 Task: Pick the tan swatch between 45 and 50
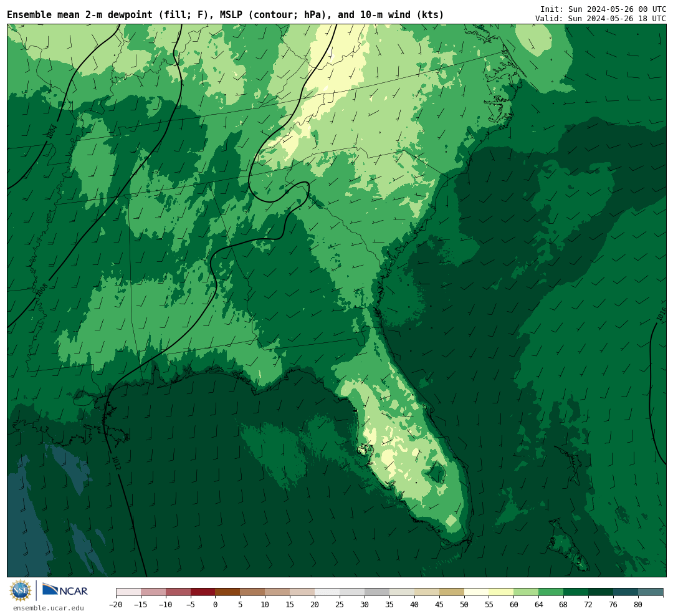tap(452, 592)
